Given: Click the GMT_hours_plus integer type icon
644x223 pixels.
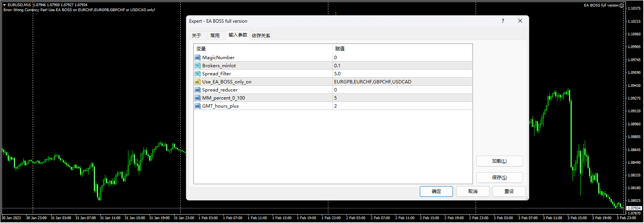Looking at the screenshot, I should (x=197, y=106).
